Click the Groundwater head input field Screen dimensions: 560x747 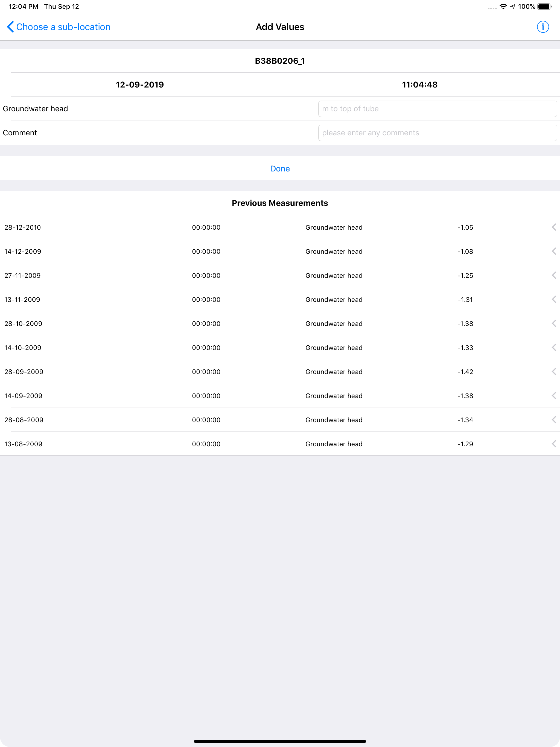(437, 109)
